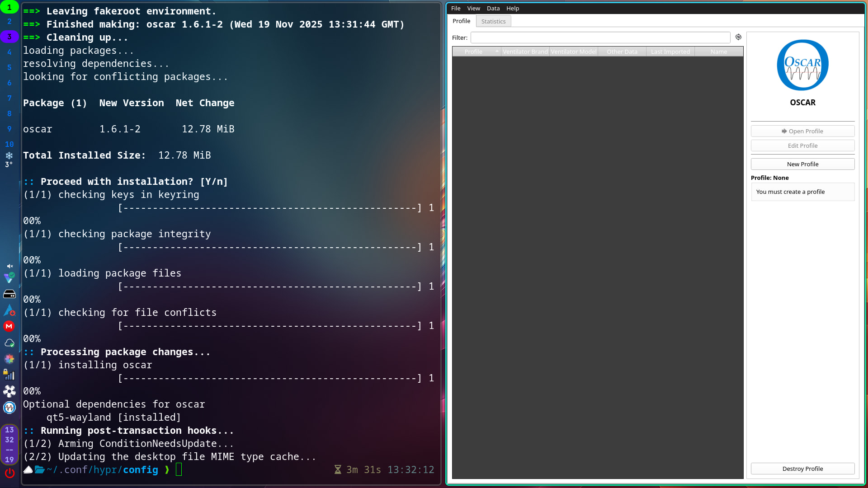This screenshot has width=868, height=488.
Task: Click the disk drive tray icon
Action: click(x=9, y=295)
